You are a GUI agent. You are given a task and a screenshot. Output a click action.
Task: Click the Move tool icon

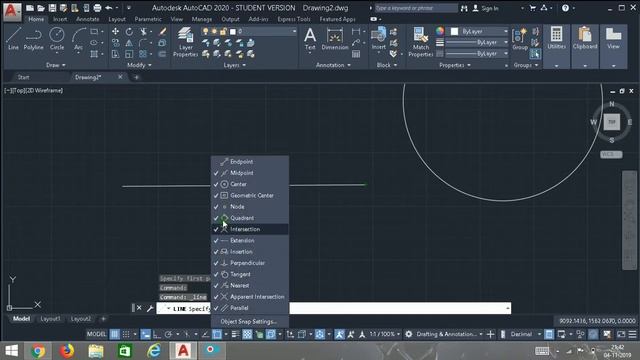(116, 31)
